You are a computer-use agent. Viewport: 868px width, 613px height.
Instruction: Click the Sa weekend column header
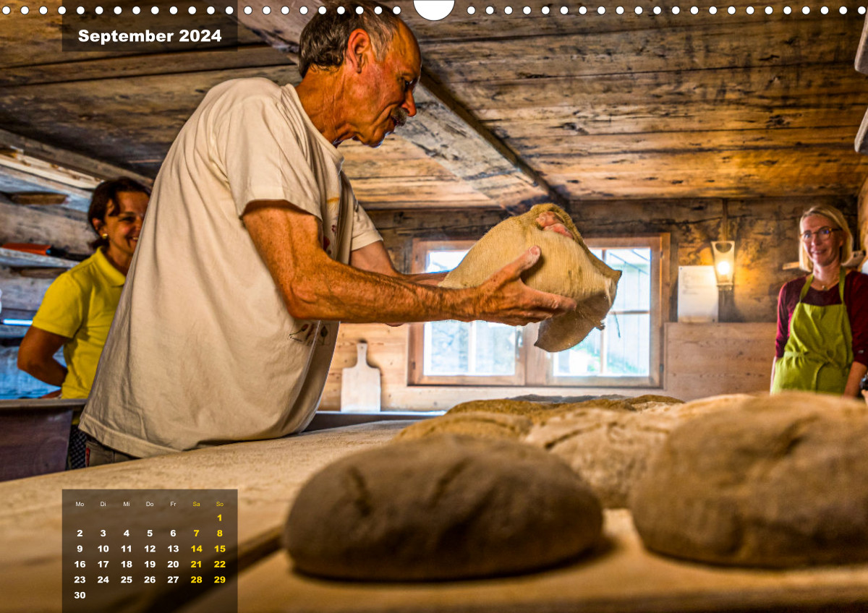pyautogui.click(x=196, y=504)
